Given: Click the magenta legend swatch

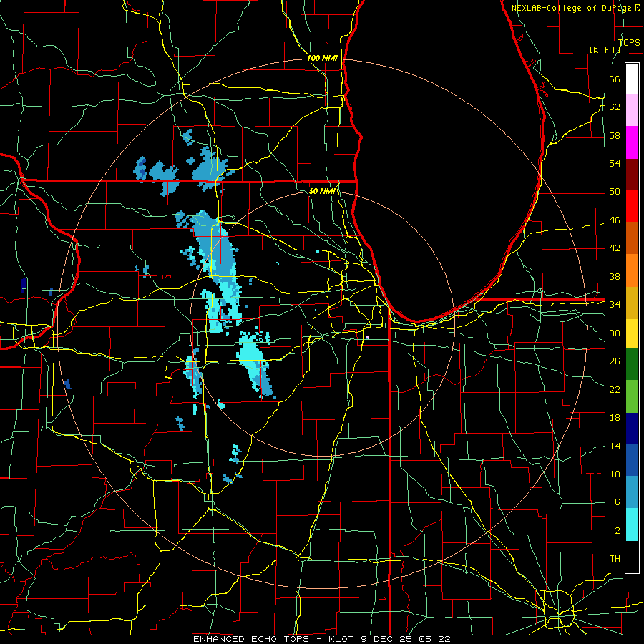Looking at the screenshot, I should pos(632,142).
